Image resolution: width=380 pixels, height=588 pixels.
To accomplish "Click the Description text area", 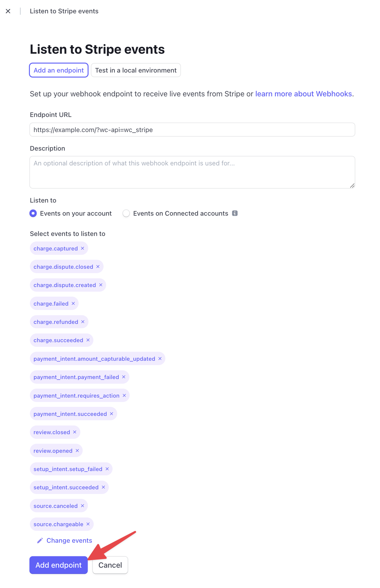I will click(x=192, y=172).
